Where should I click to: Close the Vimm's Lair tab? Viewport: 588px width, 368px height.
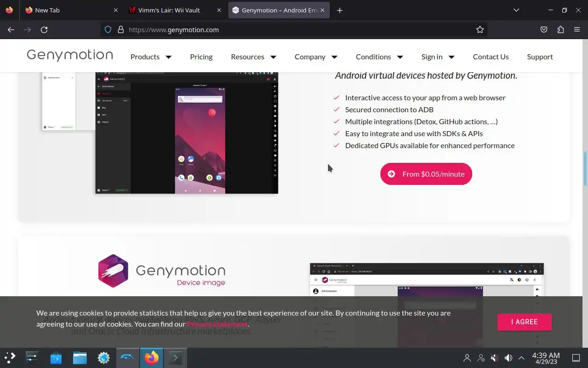219,10
